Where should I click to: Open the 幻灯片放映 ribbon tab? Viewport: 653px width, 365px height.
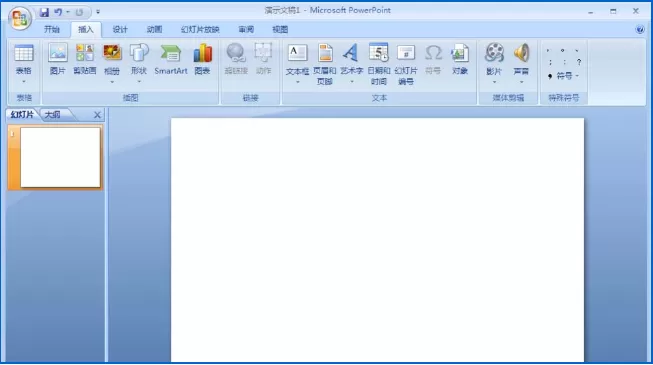tap(200, 30)
